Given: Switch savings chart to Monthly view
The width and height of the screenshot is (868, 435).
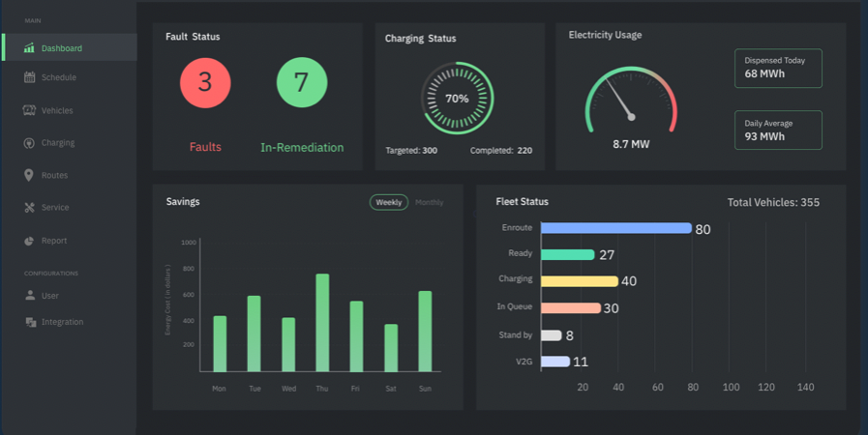Looking at the screenshot, I should pos(429,202).
